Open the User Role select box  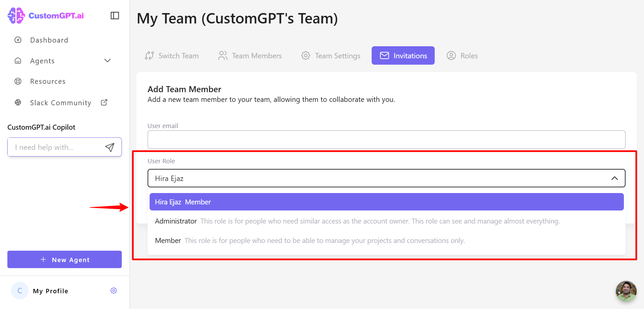tap(386, 178)
